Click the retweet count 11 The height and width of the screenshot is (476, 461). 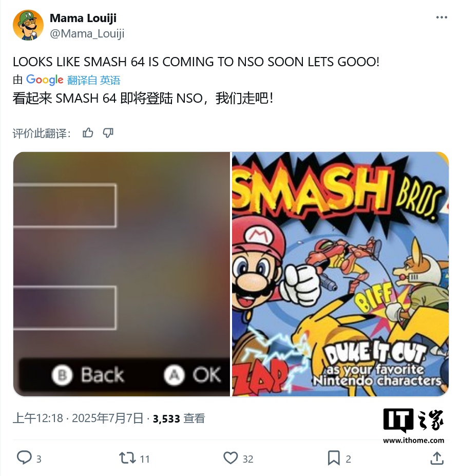[145, 459]
